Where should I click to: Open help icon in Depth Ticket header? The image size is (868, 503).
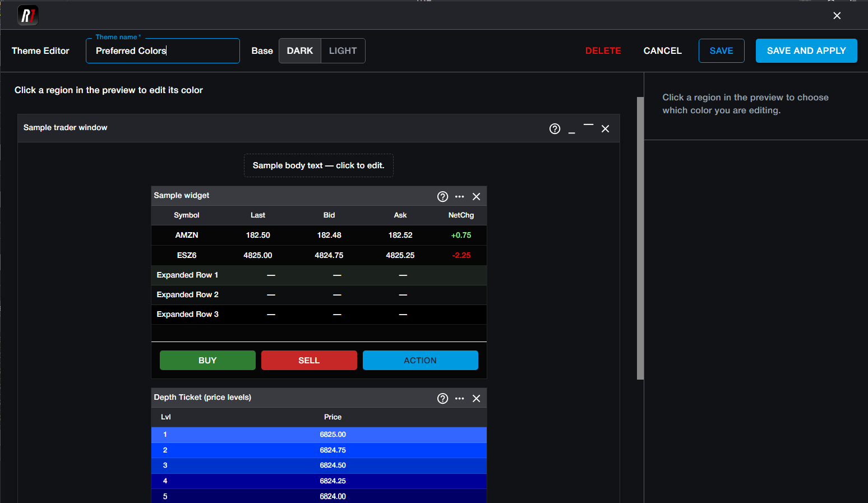443,398
